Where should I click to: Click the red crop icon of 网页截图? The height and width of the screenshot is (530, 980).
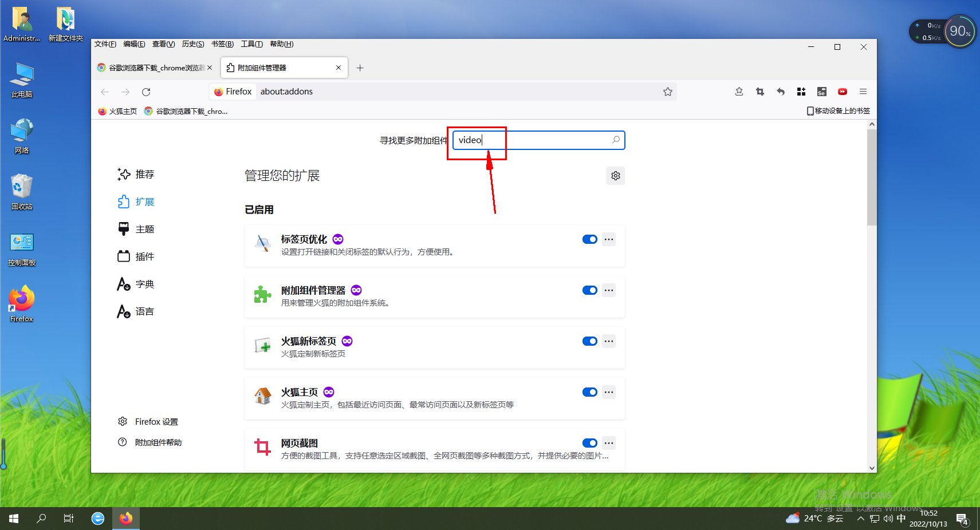[x=263, y=447]
